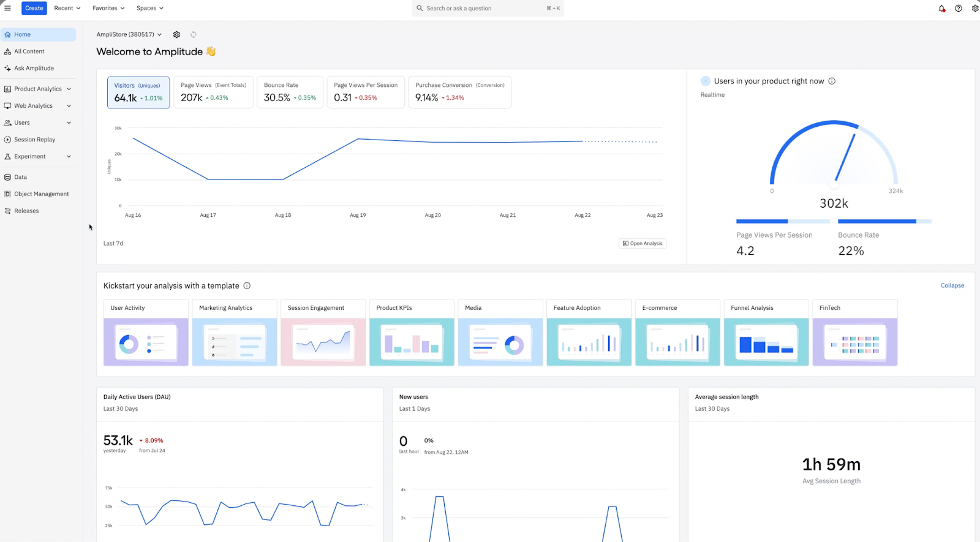Viewport: 980px width, 542px height.
Task: Open the Session Engagement template
Action: pyautogui.click(x=323, y=333)
